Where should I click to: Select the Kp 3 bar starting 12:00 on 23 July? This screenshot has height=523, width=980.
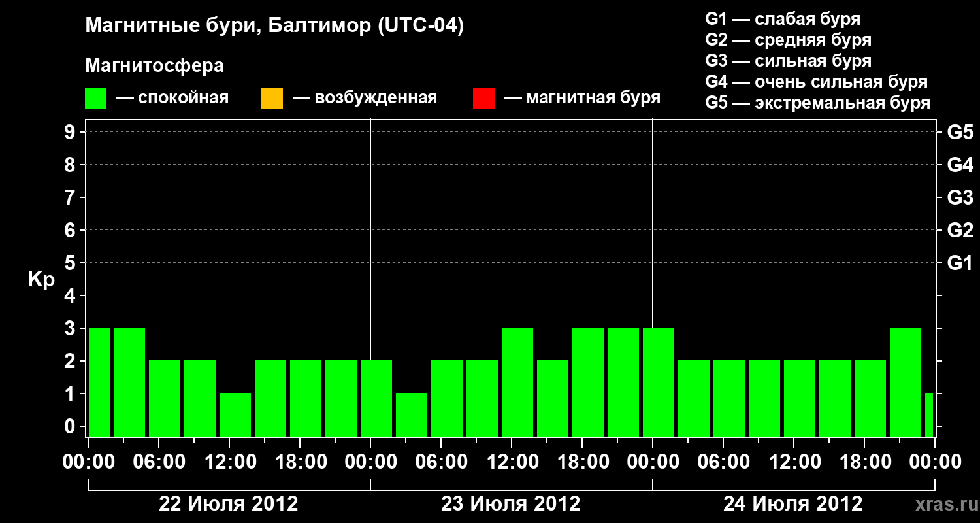click(x=517, y=382)
